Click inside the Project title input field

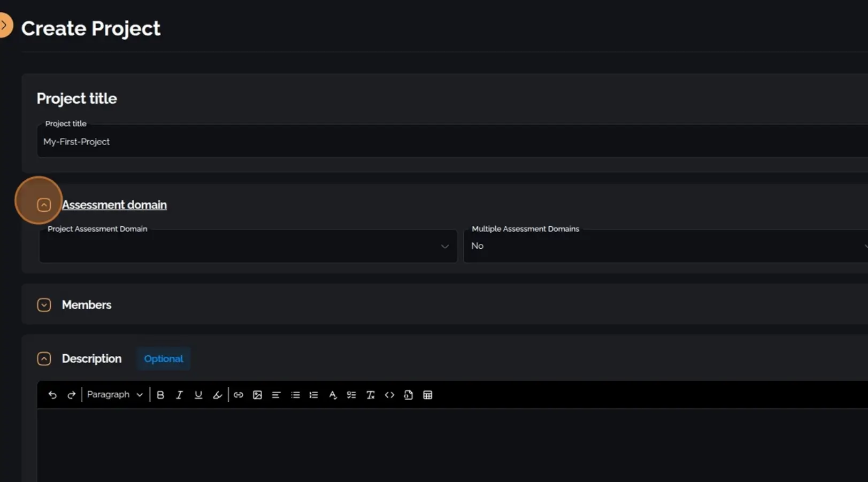(214, 141)
